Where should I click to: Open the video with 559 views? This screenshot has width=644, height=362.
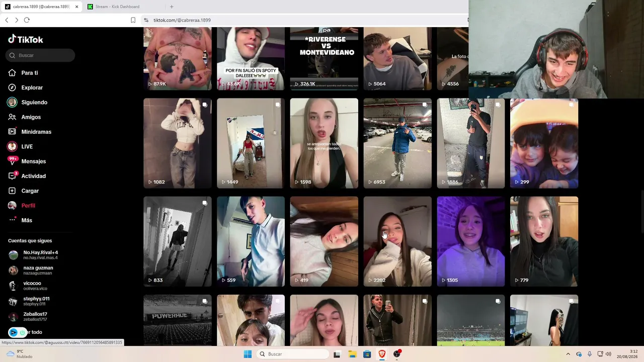251,241
